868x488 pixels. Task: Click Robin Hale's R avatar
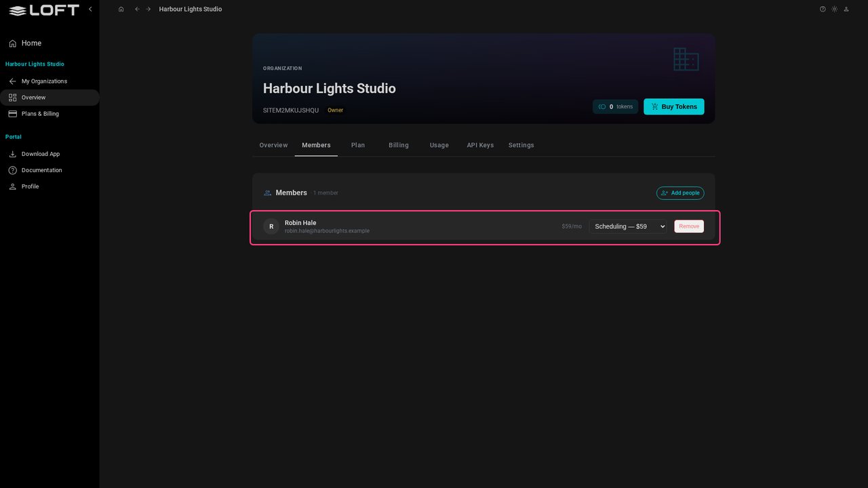coord(271,226)
